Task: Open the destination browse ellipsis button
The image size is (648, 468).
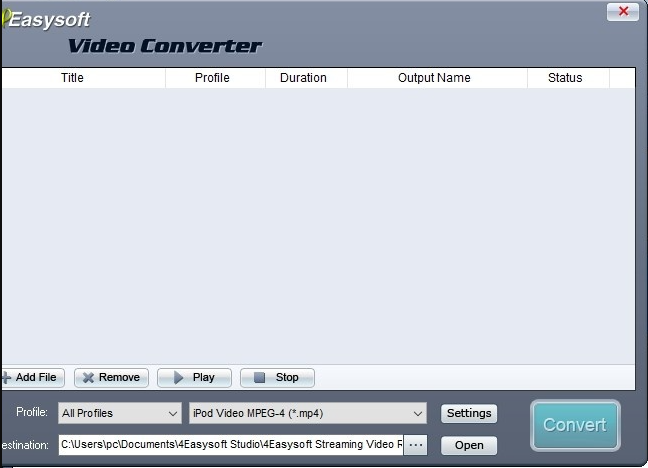Action: [x=416, y=444]
